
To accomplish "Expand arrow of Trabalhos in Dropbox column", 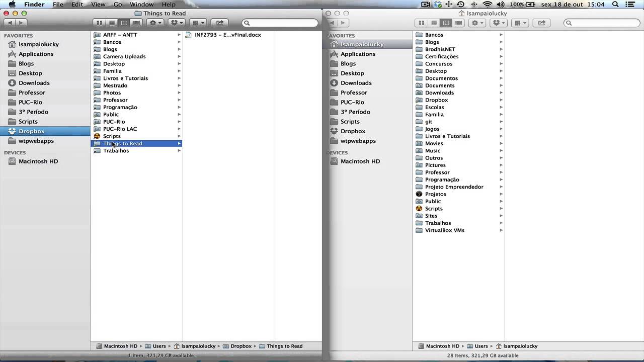I will [x=179, y=151].
